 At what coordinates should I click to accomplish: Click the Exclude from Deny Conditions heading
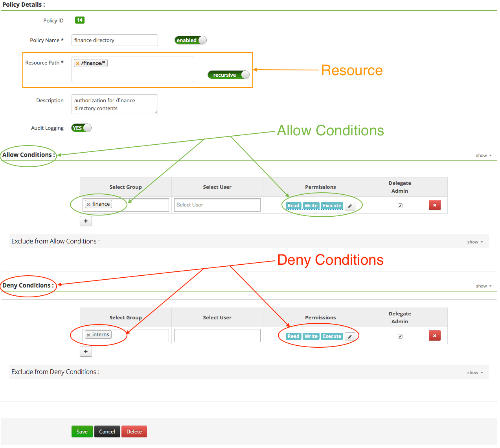point(55,372)
